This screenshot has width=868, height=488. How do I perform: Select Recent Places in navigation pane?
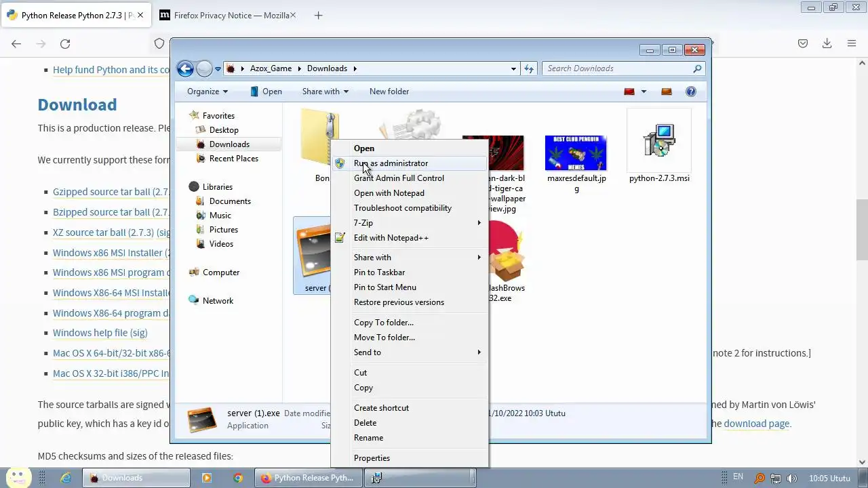(x=234, y=159)
